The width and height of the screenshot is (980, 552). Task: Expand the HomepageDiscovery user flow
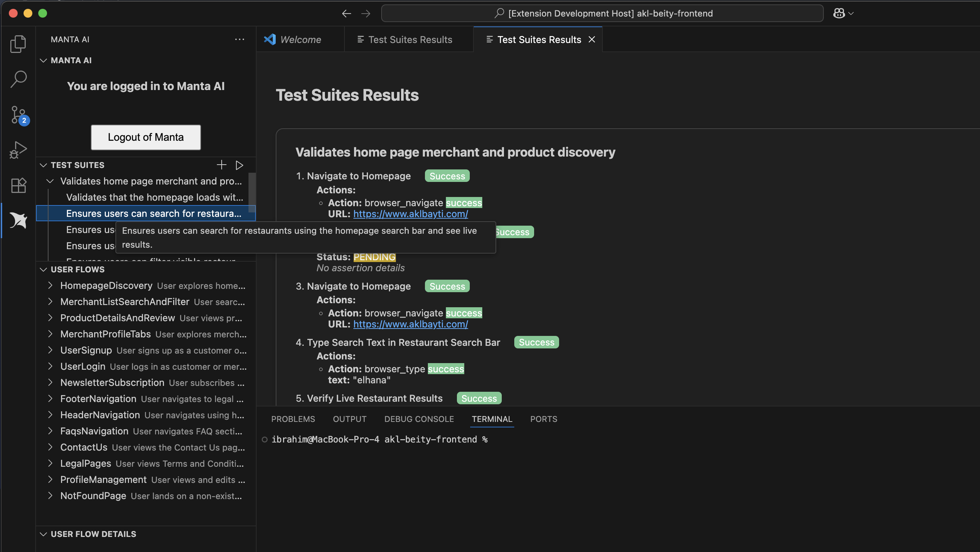click(50, 285)
